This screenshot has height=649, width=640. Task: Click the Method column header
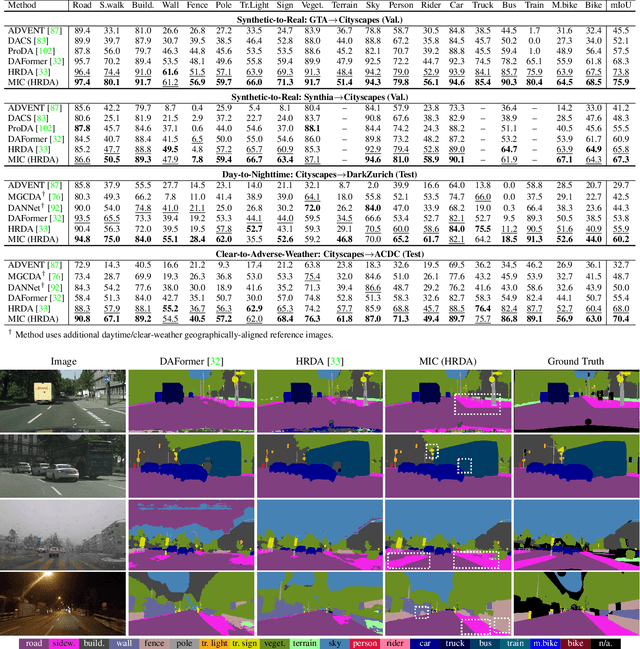(27, 6)
